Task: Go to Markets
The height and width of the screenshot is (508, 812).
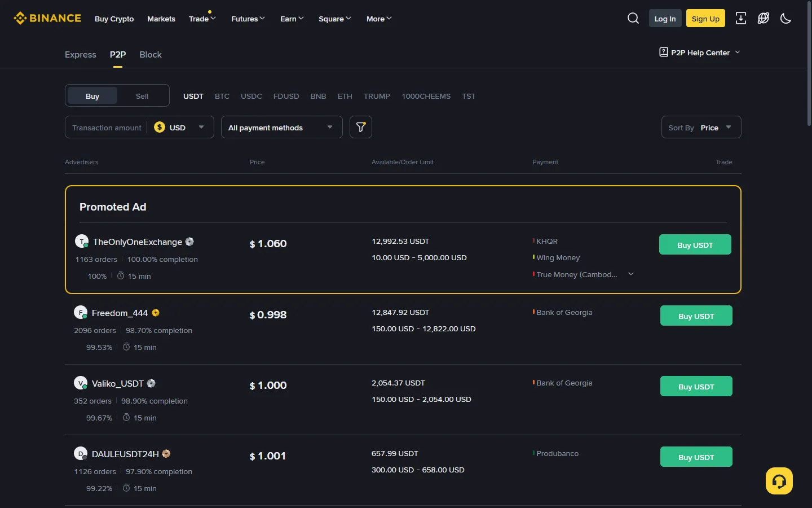Action: click(x=161, y=19)
